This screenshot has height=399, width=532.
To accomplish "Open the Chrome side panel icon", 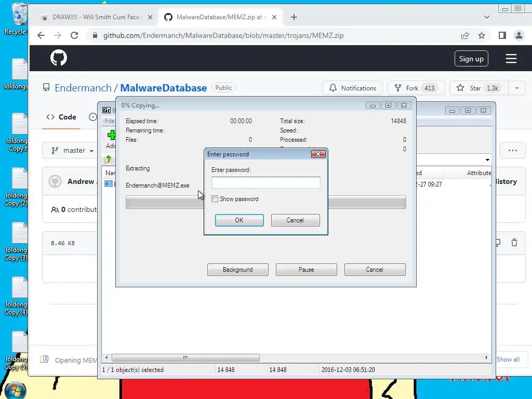I will tap(502, 35).
